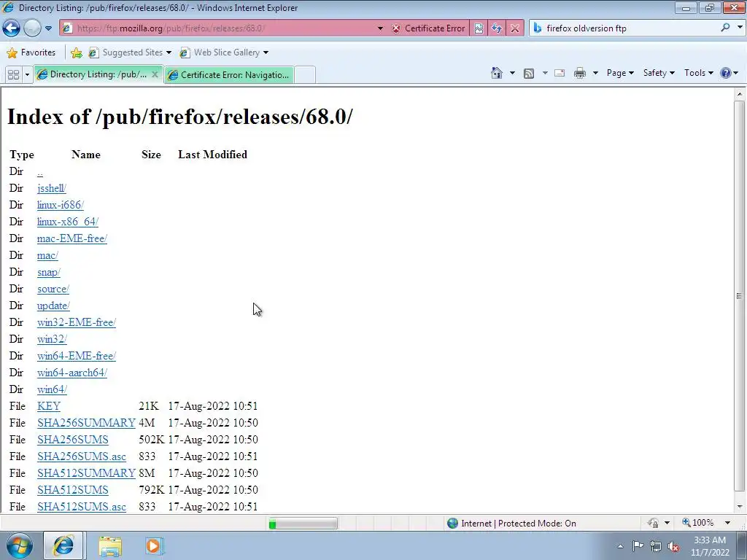Open the source/ directory
Viewport: 747px width, 560px height.
[53, 289]
